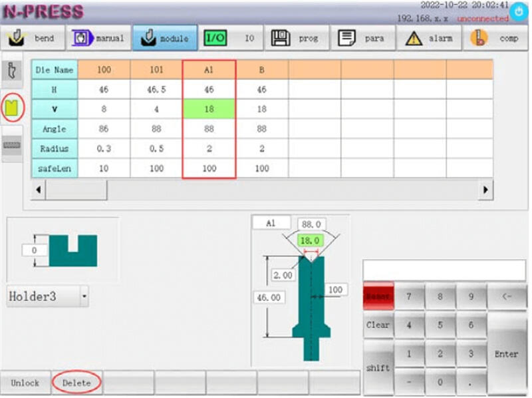Click the Unlock button
532x398 pixels.
(x=25, y=383)
